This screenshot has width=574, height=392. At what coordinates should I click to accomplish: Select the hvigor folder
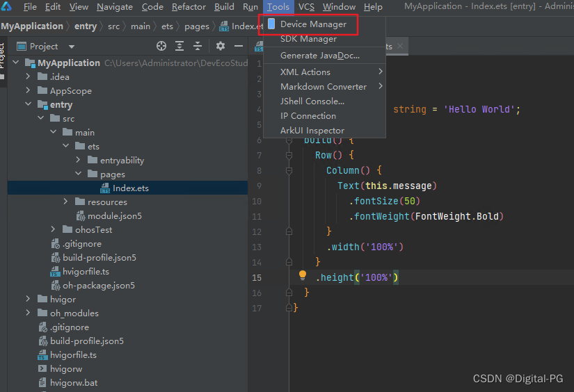pos(127,300)
